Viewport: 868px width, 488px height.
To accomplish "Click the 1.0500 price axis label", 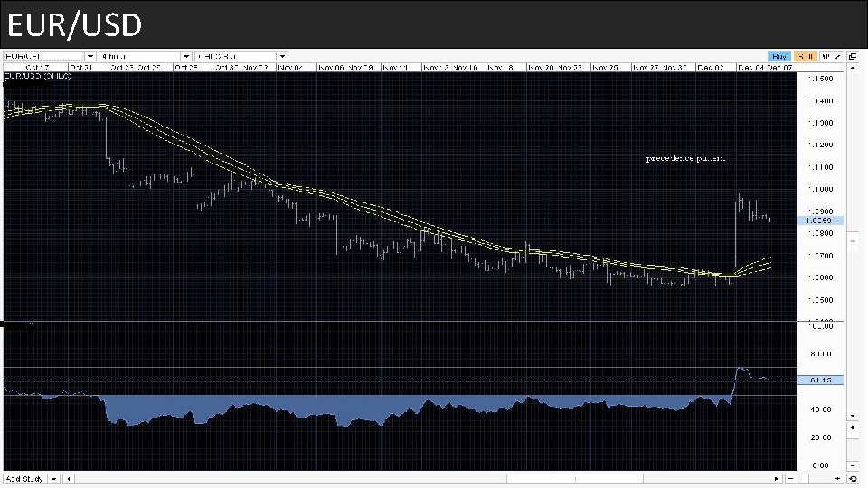I will (x=821, y=300).
